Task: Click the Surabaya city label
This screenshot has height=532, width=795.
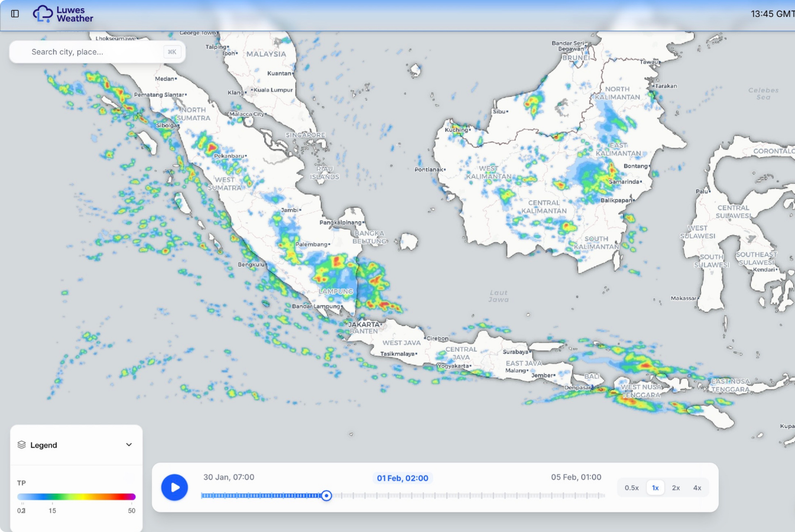Action: [515, 352]
